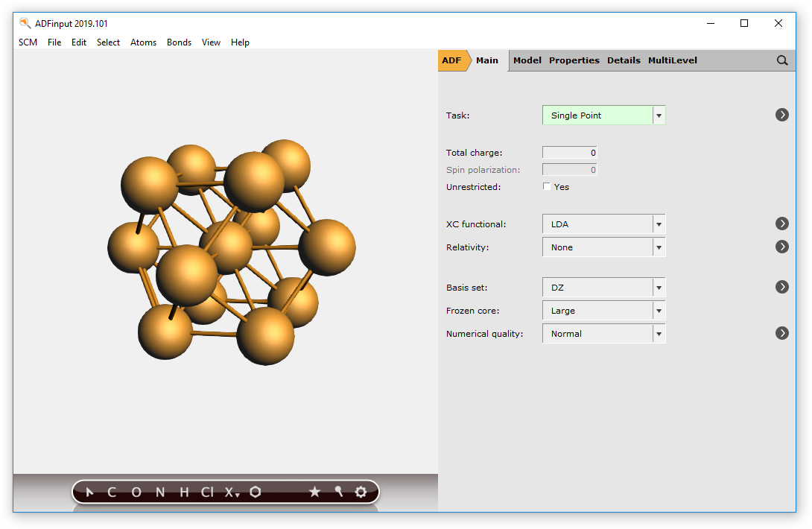Click the star structures tool icon
Image resolution: width=812 pixels, height=529 pixels.
pos(314,492)
